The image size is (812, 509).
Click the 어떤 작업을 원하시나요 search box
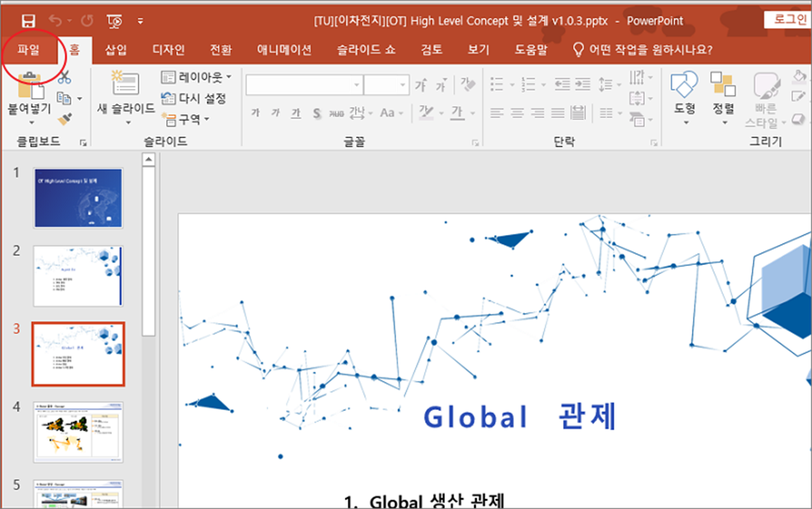point(642,50)
